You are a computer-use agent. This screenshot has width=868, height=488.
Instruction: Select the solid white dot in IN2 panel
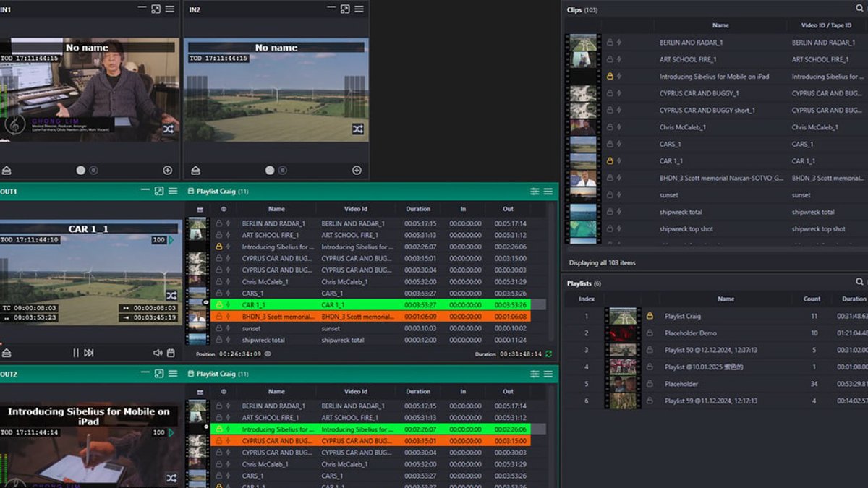pos(270,171)
